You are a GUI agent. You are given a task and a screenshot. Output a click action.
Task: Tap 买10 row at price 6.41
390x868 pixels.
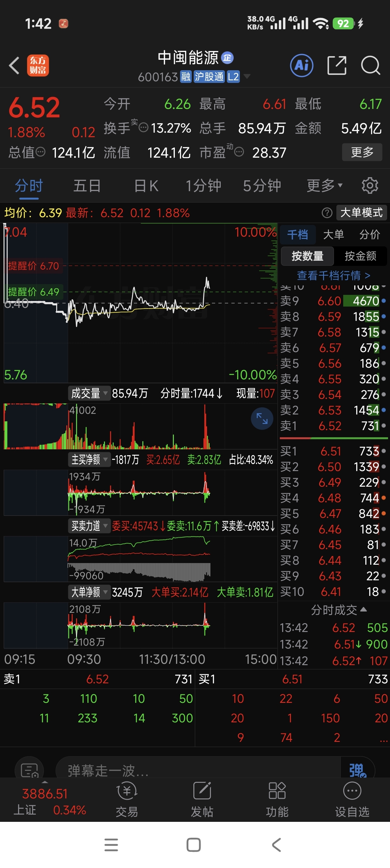pos(333,592)
